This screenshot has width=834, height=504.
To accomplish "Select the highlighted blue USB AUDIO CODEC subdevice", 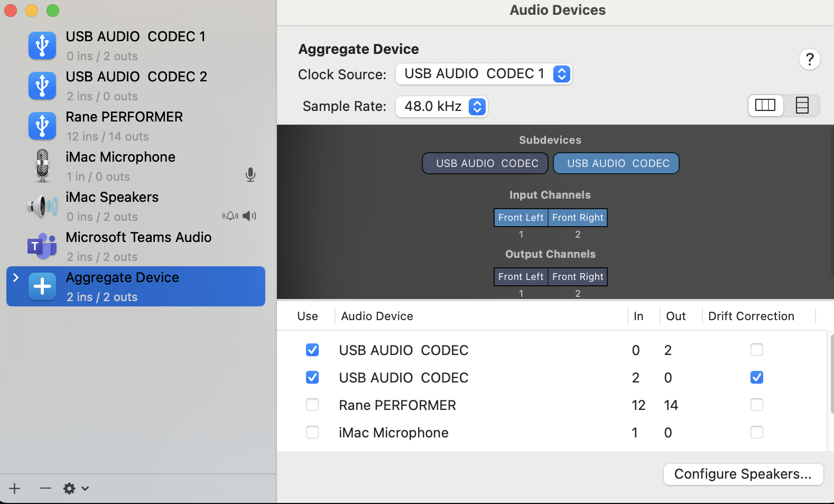I will click(616, 163).
